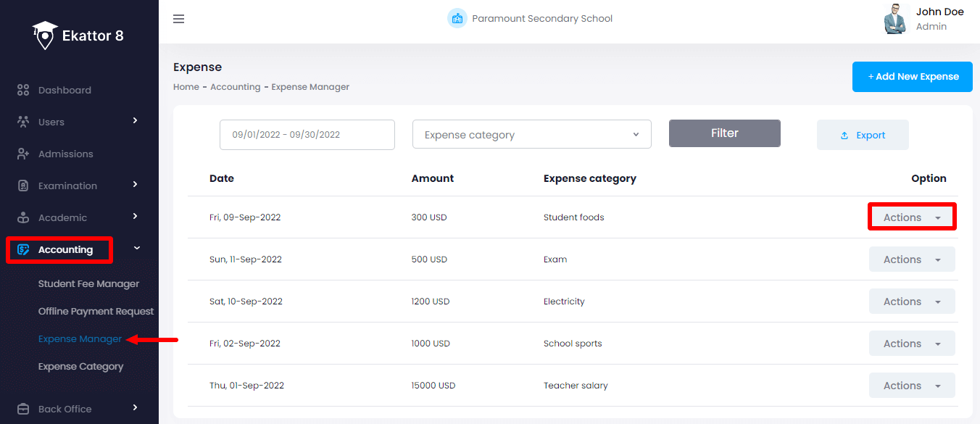Click the Accounting sidebar icon
Viewport: 980px width, 424px height.
coord(23,249)
